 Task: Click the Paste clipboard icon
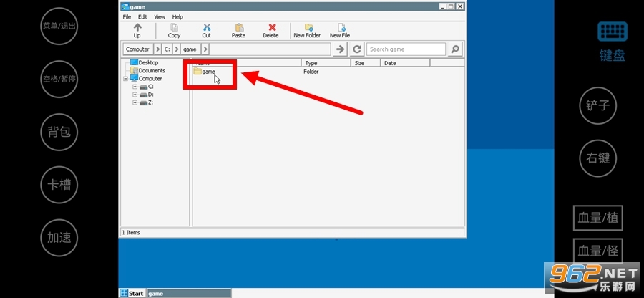point(239,27)
